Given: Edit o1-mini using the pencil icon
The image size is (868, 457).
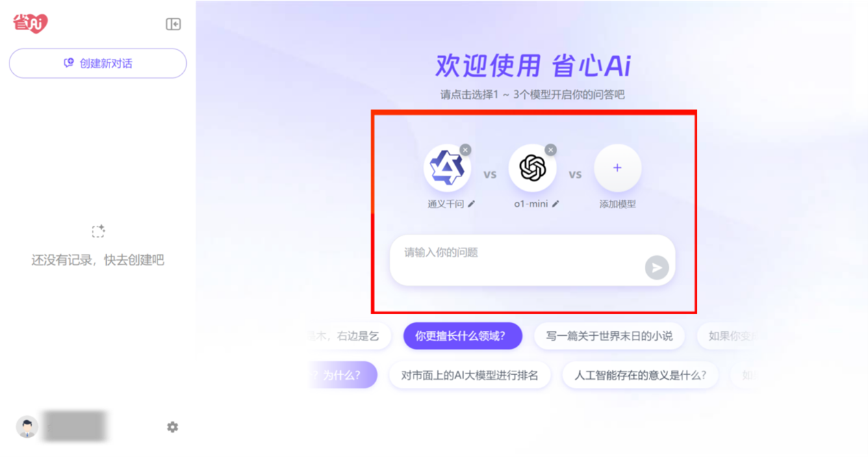Looking at the screenshot, I should (556, 204).
